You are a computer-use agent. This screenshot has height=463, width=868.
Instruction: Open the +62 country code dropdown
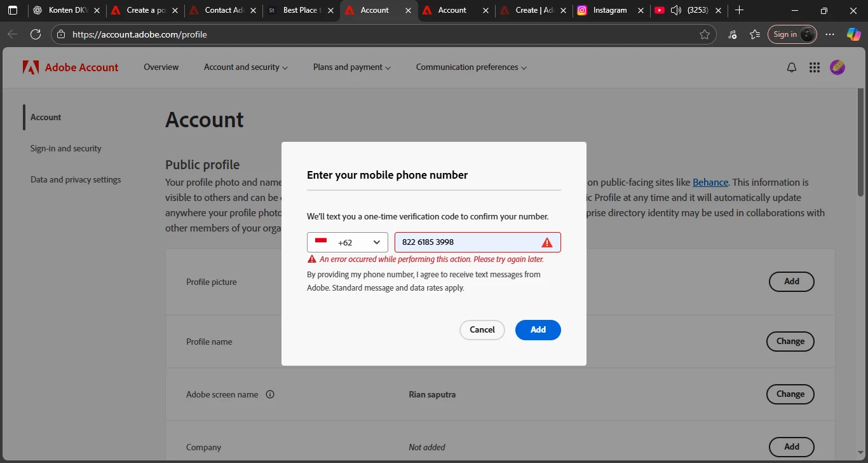pos(347,242)
